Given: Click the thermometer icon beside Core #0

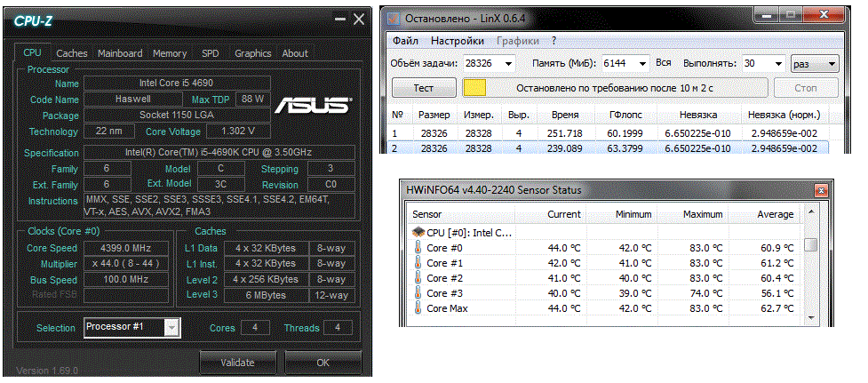Looking at the screenshot, I should click(x=418, y=248).
